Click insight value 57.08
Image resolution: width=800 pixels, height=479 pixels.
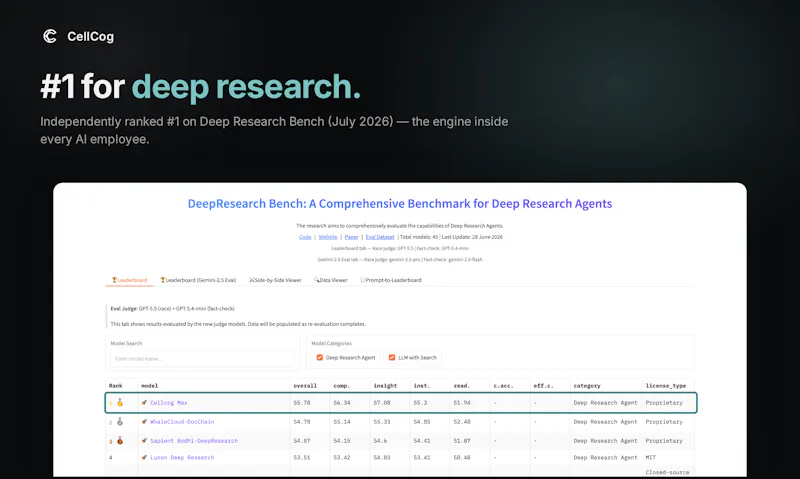click(x=382, y=403)
